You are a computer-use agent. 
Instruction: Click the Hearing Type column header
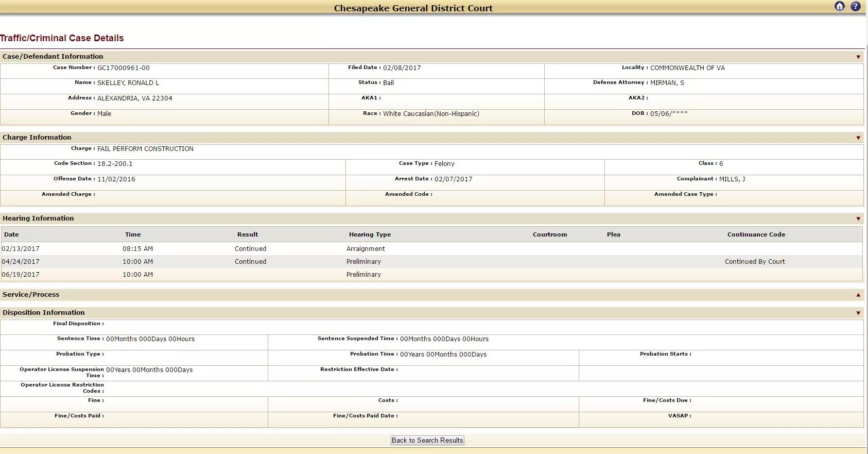[x=370, y=234]
